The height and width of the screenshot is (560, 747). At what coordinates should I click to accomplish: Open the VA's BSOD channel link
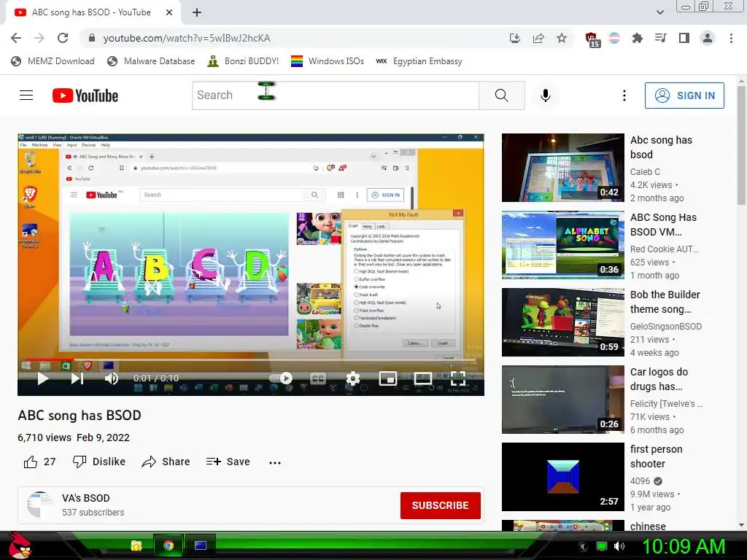86,498
